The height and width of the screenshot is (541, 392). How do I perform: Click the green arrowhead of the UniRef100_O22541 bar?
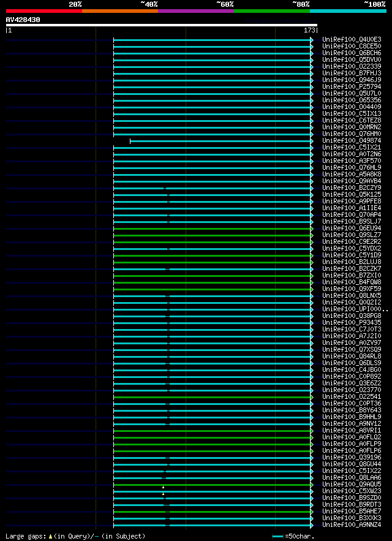click(312, 397)
